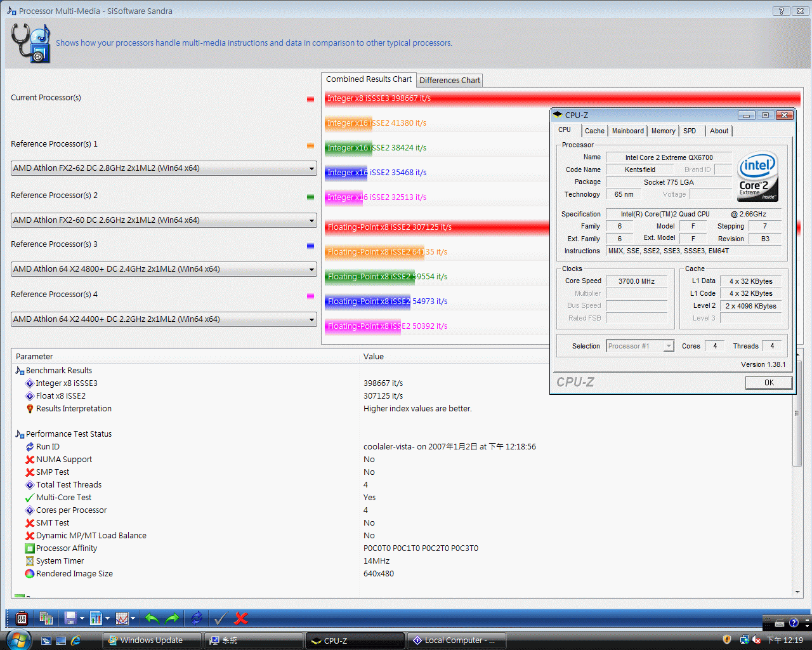
Task: Click the Local Computer taskbar button
Action: tap(456, 640)
